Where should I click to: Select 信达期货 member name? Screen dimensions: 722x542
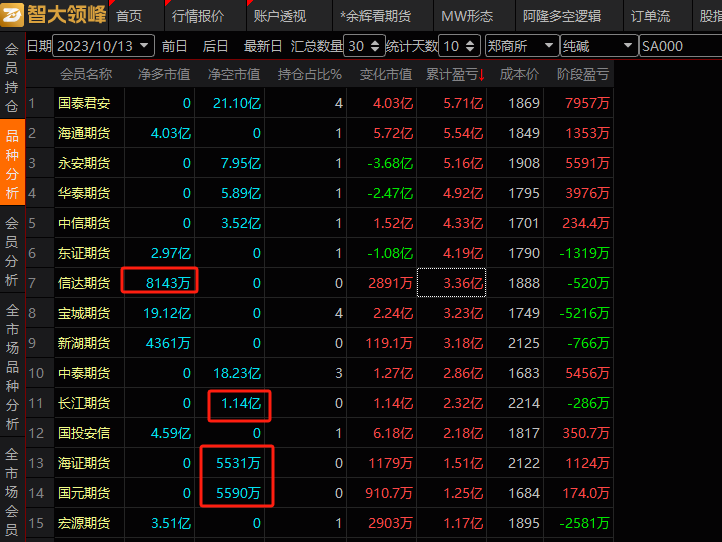pyautogui.click(x=84, y=283)
